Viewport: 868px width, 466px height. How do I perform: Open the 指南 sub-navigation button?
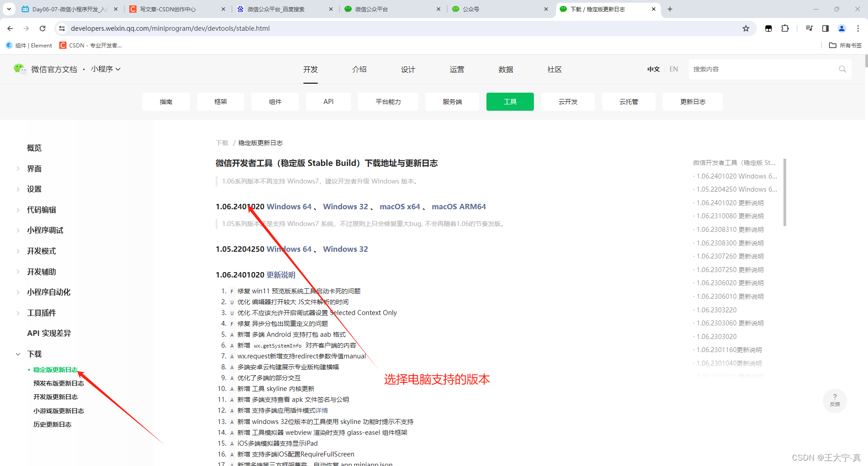click(166, 102)
